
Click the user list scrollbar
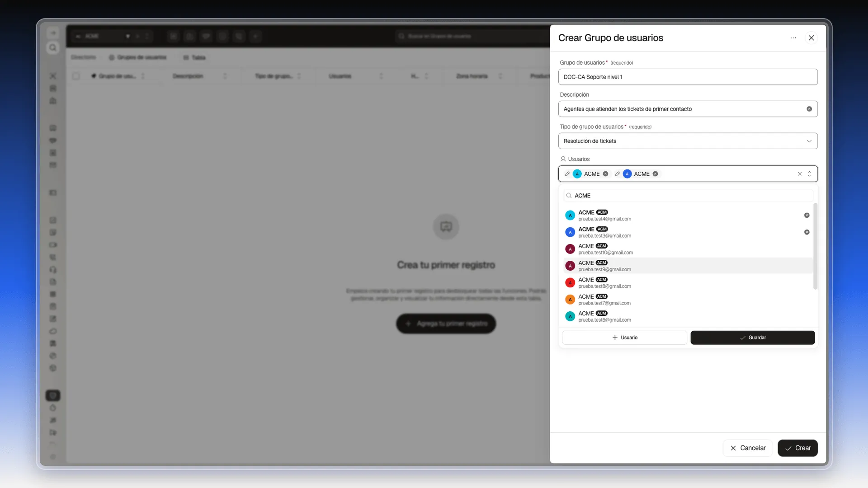coord(815,246)
